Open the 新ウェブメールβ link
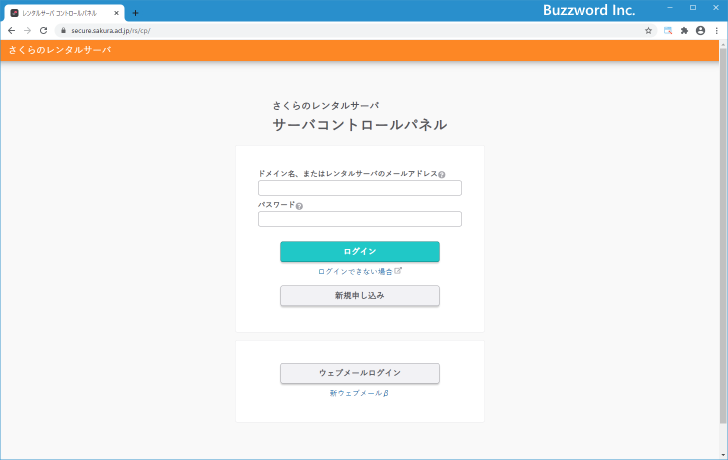This screenshot has width=728, height=460. click(359, 393)
